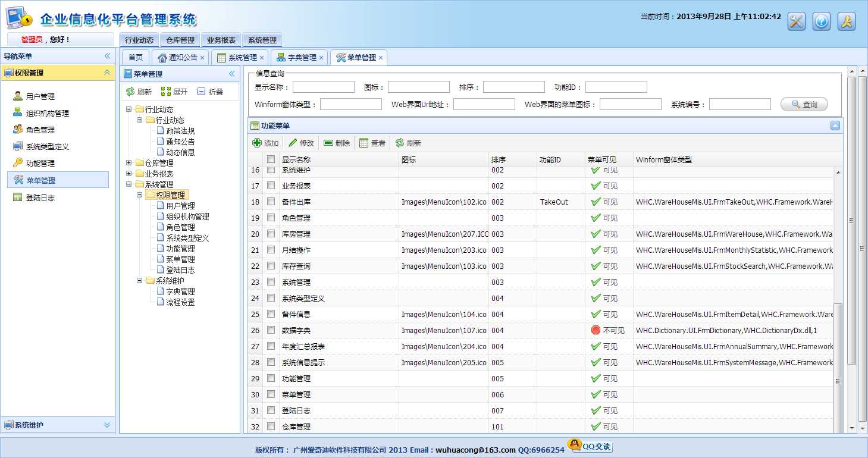This screenshot has height=458, width=868.
Task: Open the 仓库管理 top menu
Action: point(180,40)
